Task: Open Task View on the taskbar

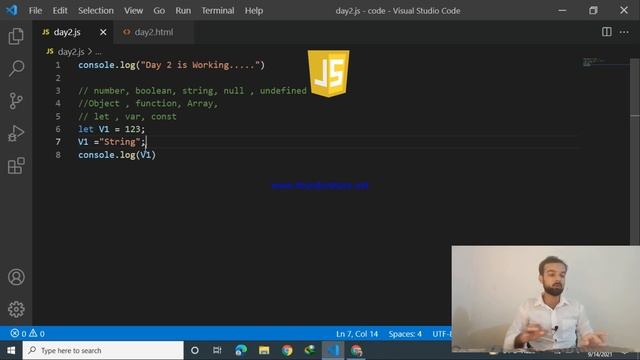Action: tap(217, 350)
